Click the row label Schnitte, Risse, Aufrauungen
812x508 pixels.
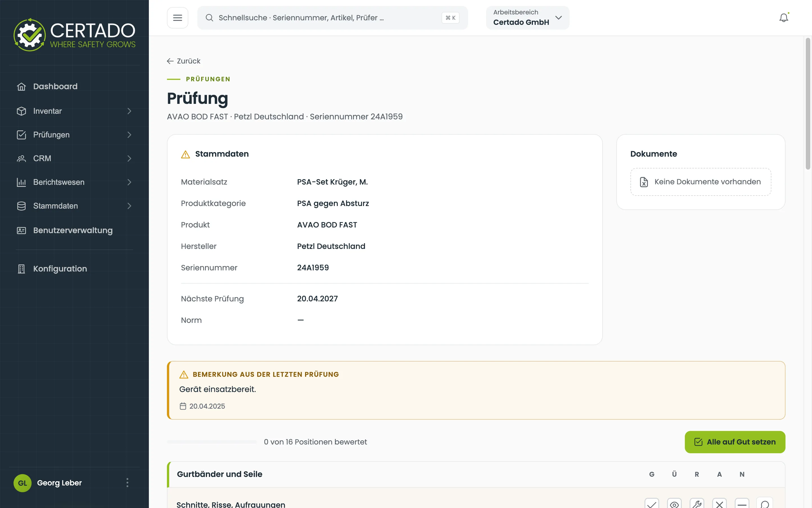[x=231, y=504]
